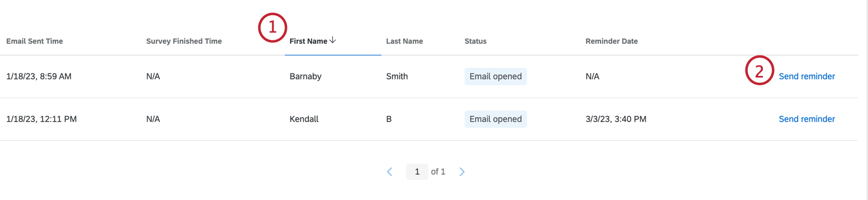Click the descending sort arrow beside First Name
Viewport: 868px width, 200px height.
pos(332,40)
